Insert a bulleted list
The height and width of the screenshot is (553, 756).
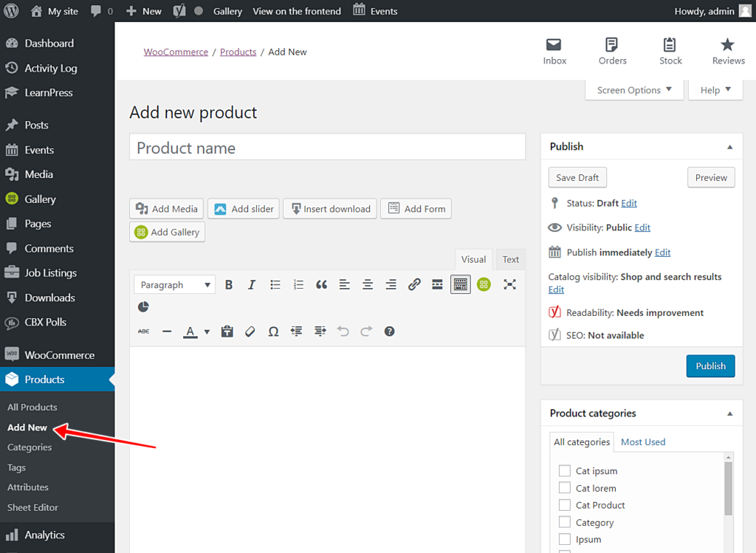pyautogui.click(x=274, y=284)
